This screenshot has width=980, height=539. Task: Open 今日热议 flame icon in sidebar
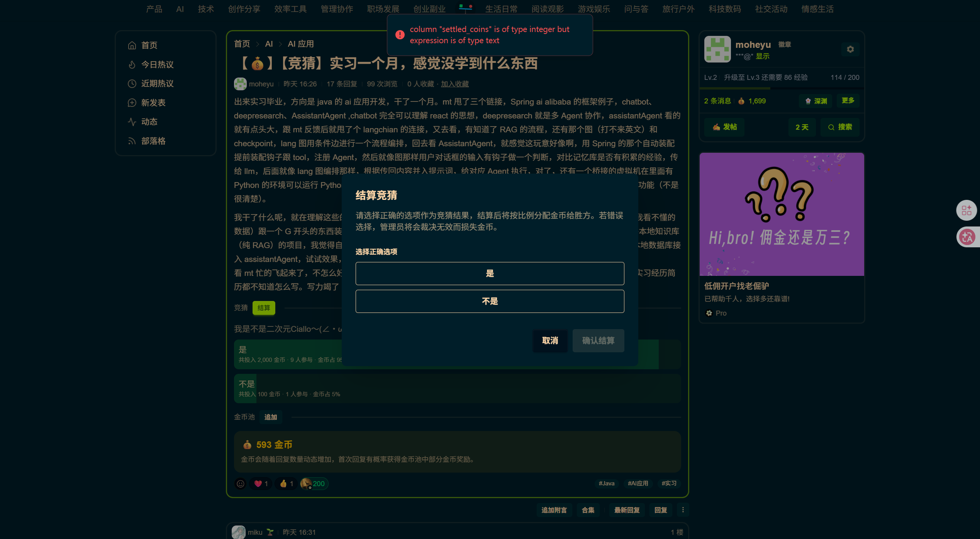(132, 64)
